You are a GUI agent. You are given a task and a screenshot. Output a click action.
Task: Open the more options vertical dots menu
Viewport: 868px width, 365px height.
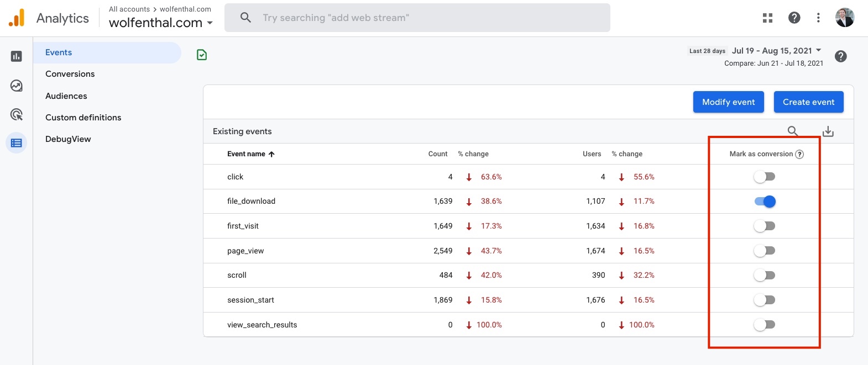pos(818,18)
